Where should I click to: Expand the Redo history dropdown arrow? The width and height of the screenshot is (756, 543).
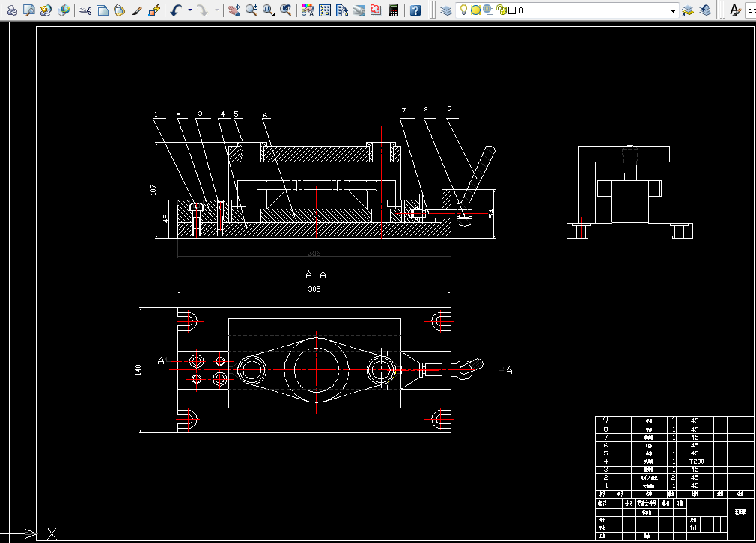pos(216,10)
